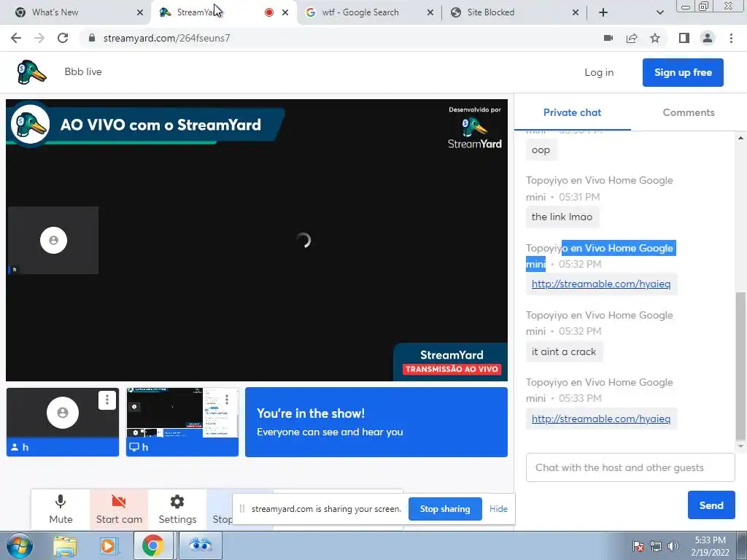Screen dimensions: 747x560
Task: Click the 'oop' chat message
Action: point(541,149)
